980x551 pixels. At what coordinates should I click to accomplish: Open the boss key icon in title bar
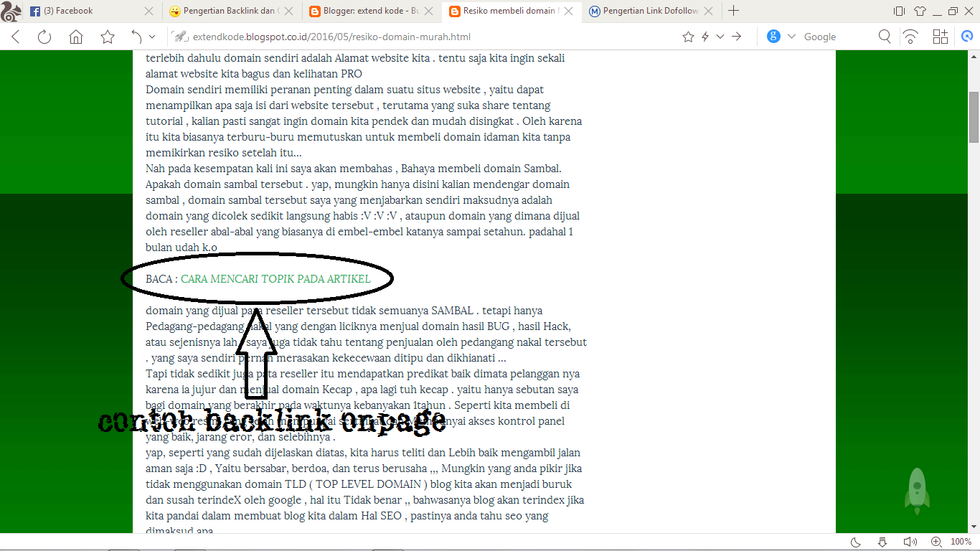[x=899, y=10]
